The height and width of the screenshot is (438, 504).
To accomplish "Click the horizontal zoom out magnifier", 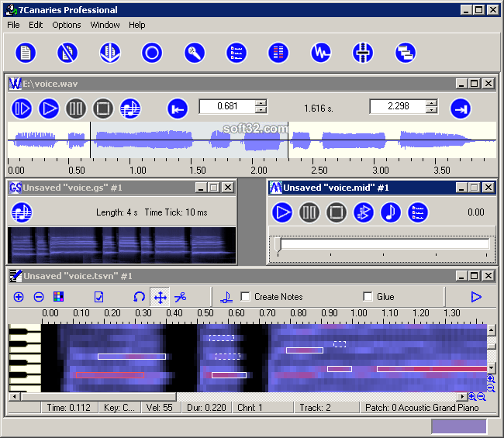I will coord(482,397).
